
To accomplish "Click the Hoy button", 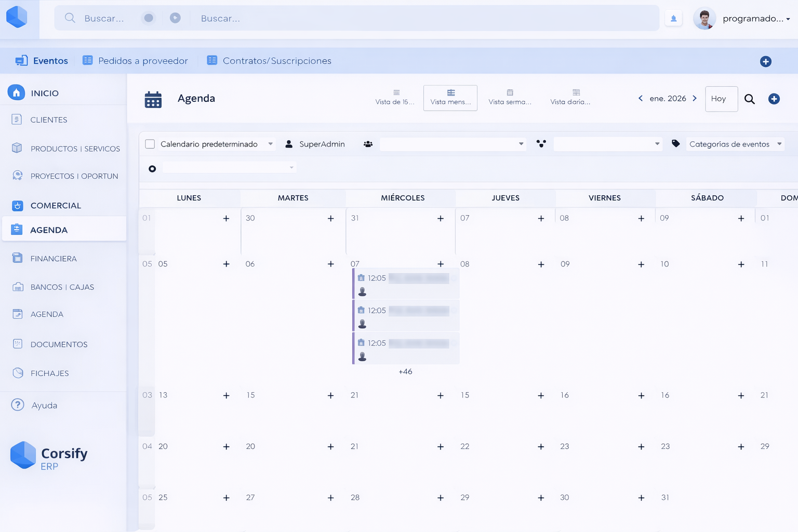I will coord(721,99).
